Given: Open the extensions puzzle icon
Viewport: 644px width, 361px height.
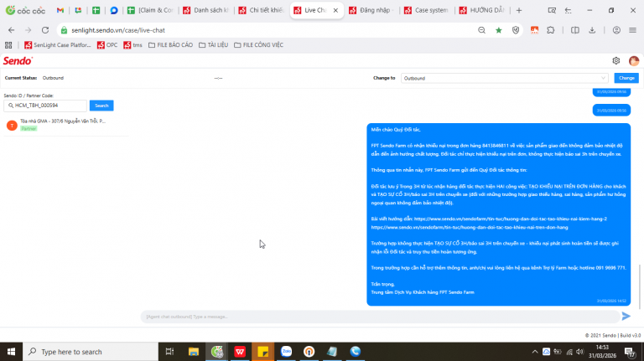Looking at the screenshot, I should point(551,30).
